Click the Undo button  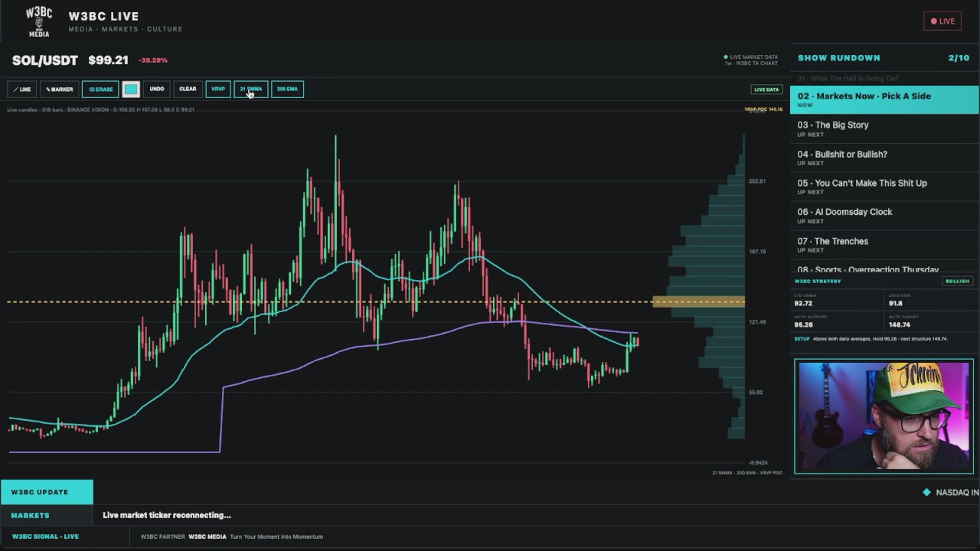(157, 89)
